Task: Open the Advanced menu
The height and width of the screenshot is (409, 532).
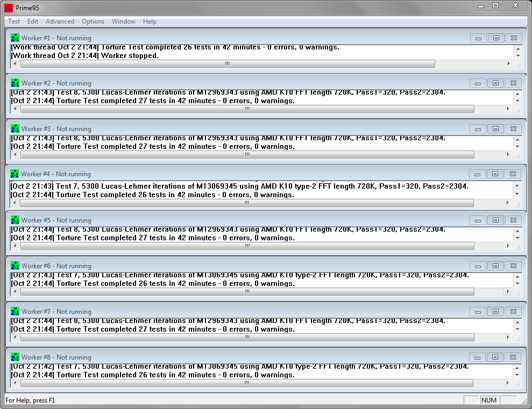Action: tap(60, 21)
